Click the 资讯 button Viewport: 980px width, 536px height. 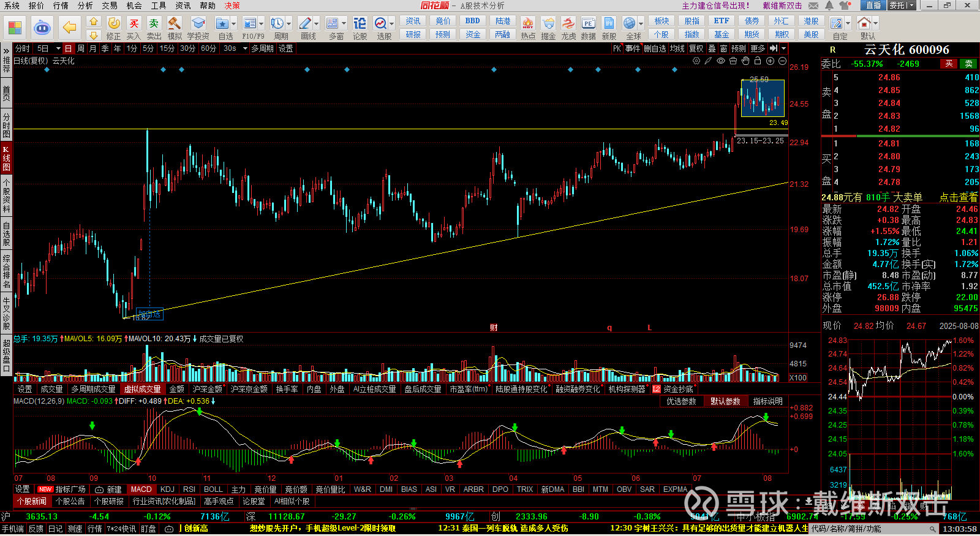click(x=413, y=21)
